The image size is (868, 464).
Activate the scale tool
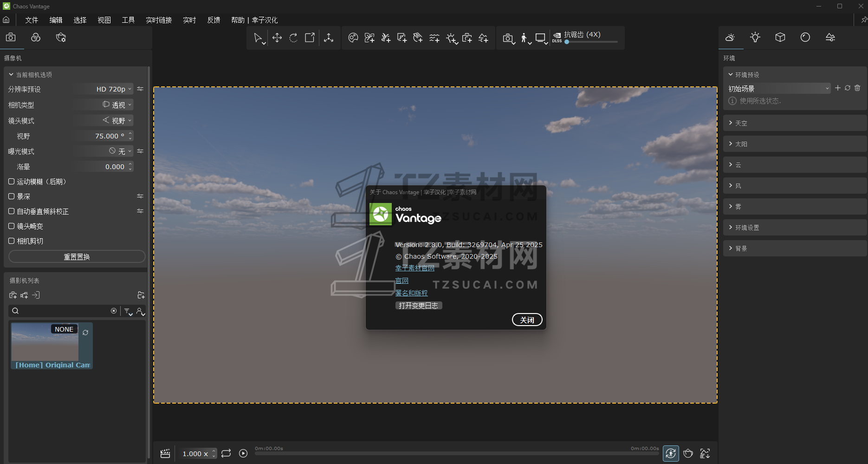310,38
